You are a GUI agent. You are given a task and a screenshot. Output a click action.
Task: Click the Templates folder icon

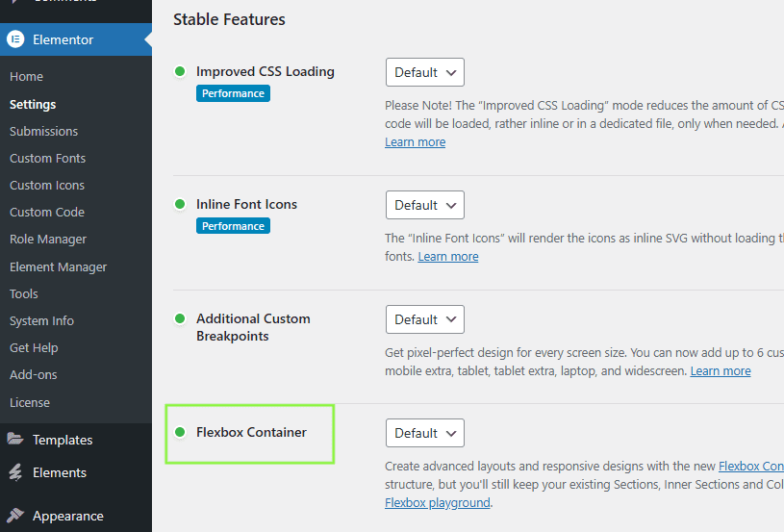point(15,440)
